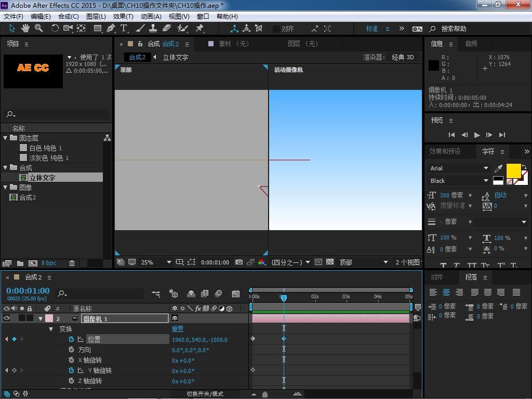Click 重置 to reset the transform
Screen dimensions: 532x399
point(178,329)
